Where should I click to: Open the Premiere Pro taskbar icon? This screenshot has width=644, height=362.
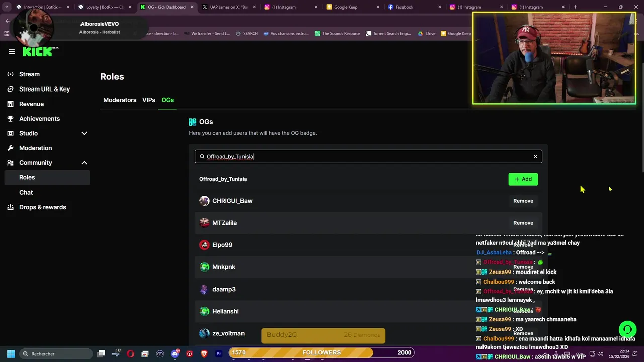point(219,353)
